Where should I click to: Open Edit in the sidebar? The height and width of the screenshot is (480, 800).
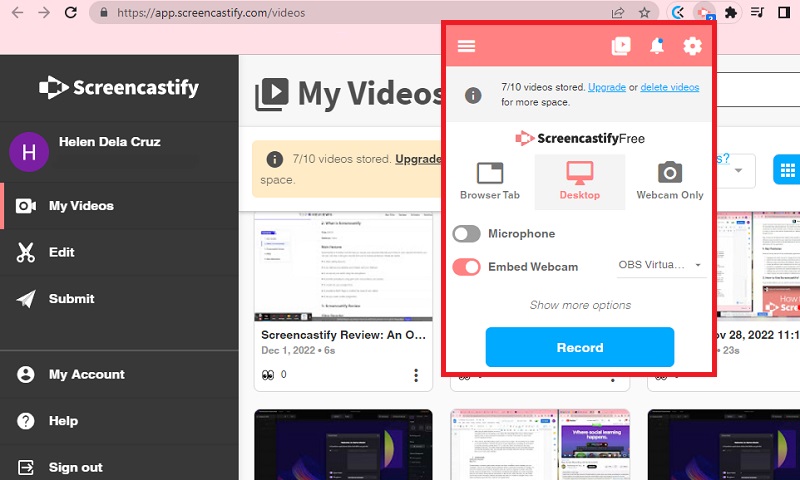point(119,252)
